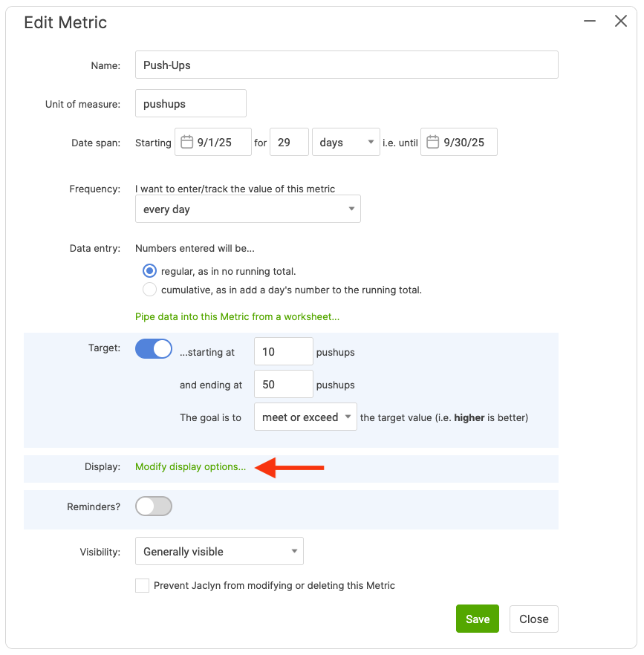Expand the every day frequency dropdown
The image size is (644, 655).
pyautogui.click(x=247, y=209)
